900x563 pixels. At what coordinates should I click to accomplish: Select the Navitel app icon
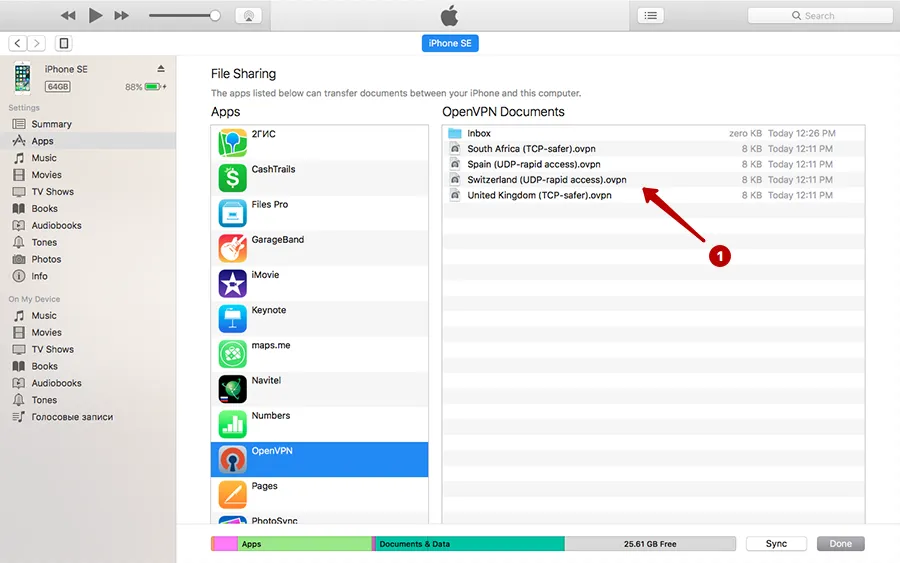pos(232,389)
